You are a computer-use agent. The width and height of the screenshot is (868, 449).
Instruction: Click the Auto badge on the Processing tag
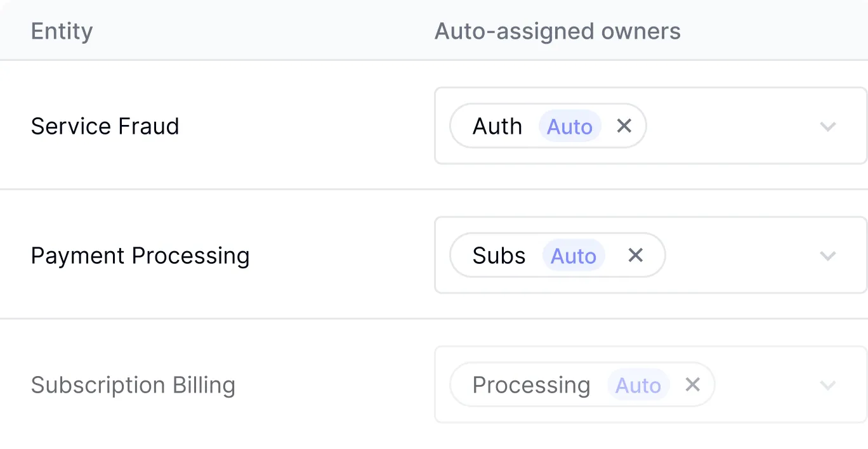638,385
